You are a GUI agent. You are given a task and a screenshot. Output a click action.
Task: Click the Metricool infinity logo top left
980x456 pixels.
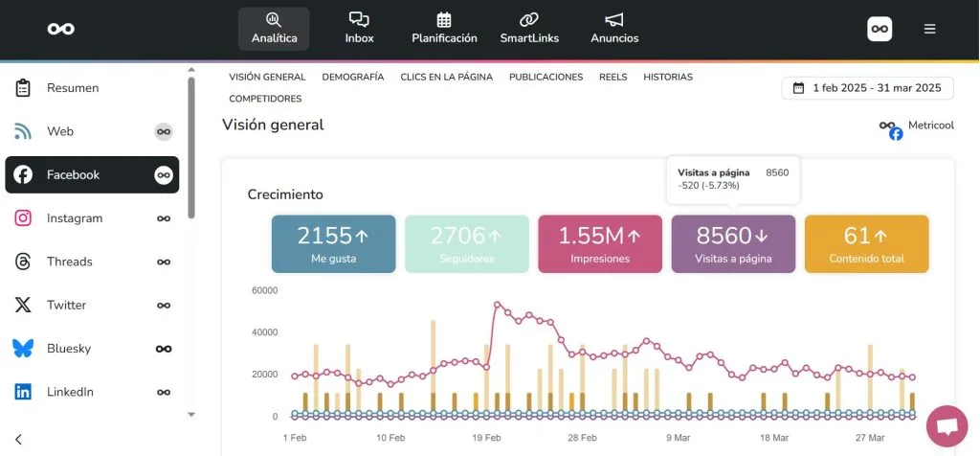[61, 29]
